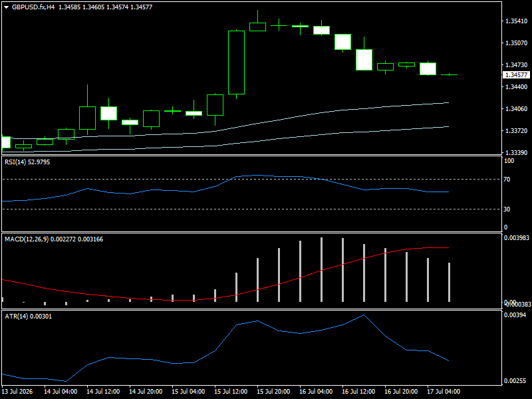The width and height of the screenshot is (532, 399).
Task: Click MACD scale value 0.003983
Action: click(x=517, y=238)
